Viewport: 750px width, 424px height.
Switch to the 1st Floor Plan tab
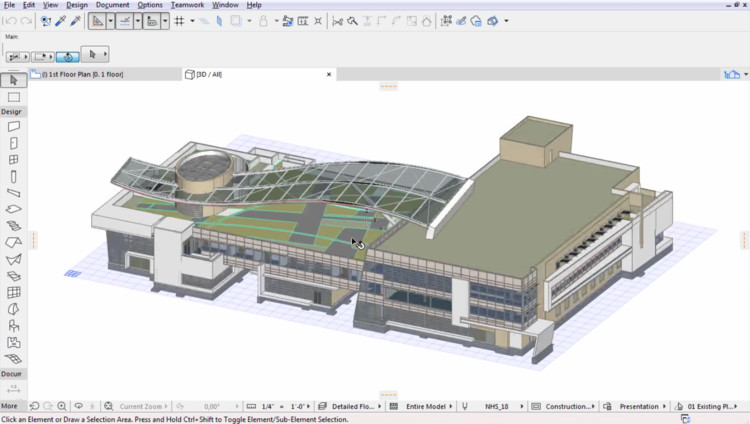coord(80,74)
